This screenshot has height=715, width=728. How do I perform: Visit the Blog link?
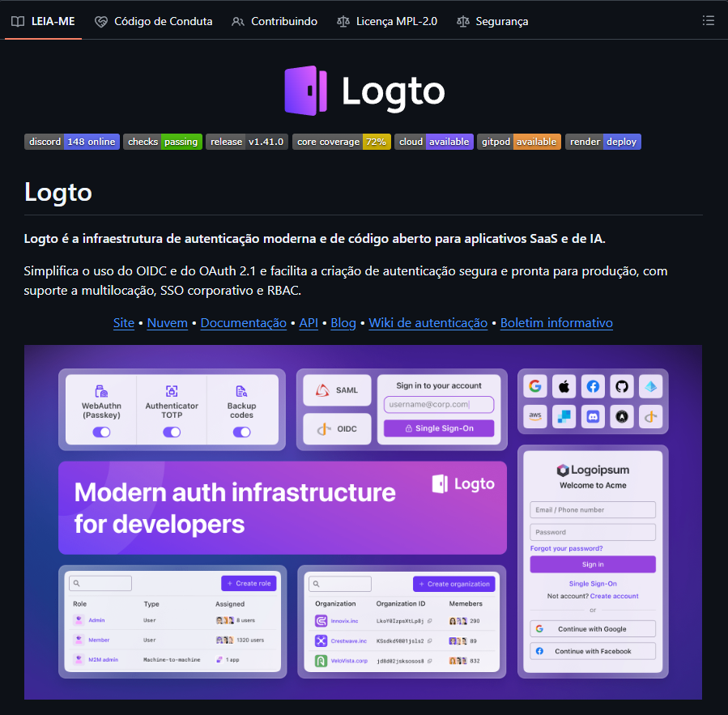[343, 322]
